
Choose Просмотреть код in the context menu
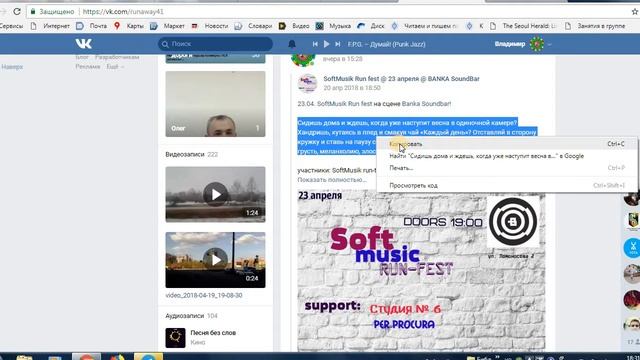(x=507, y=185)
